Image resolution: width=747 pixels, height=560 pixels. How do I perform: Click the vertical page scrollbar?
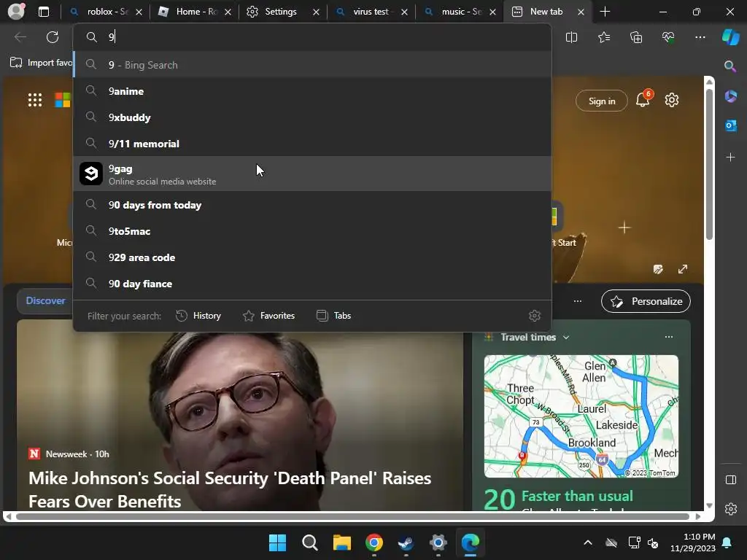(709, 165)
